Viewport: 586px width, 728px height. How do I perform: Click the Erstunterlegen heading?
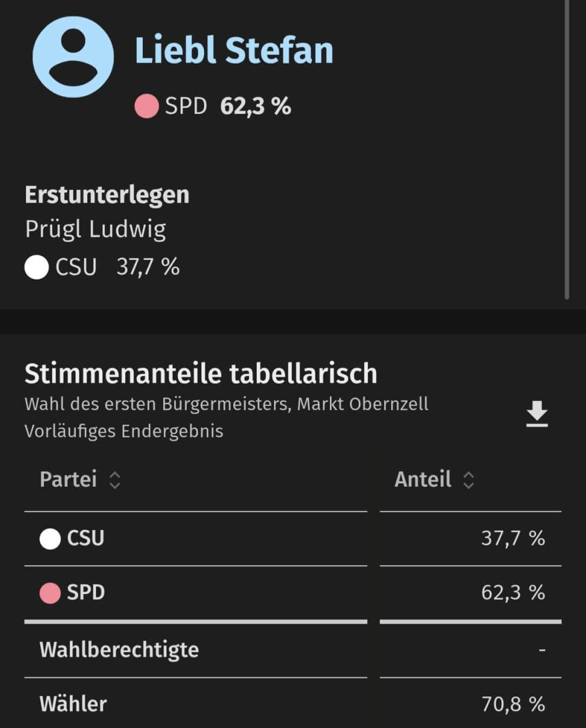107,195
